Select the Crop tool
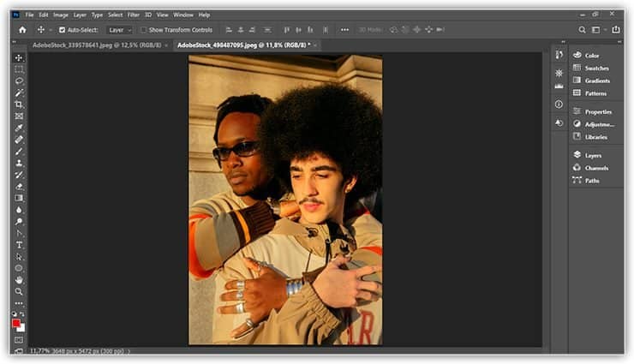The image size is (634, 364). 19,104
